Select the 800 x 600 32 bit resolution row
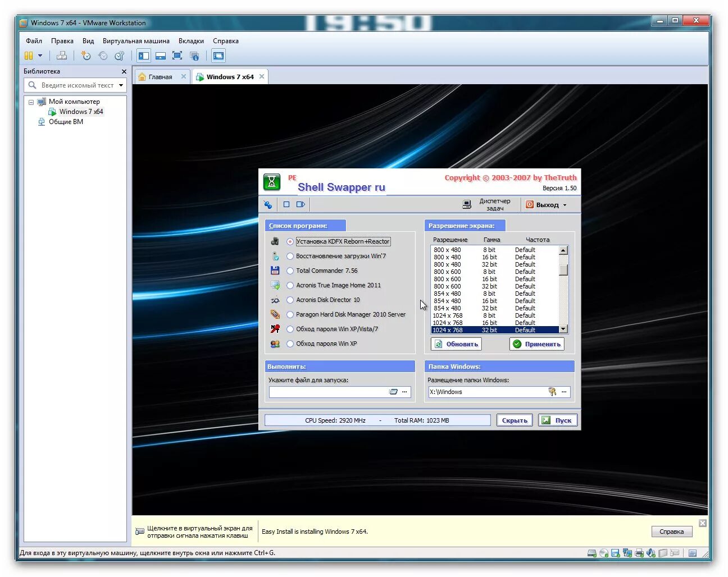This screenshot has height=577, width=728. 495,286
